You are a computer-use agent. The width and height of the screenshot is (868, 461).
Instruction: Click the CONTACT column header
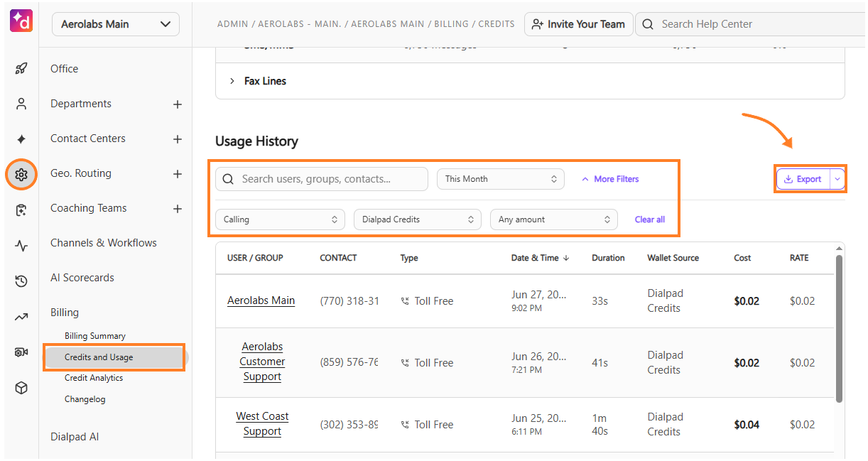click(338, 258)
